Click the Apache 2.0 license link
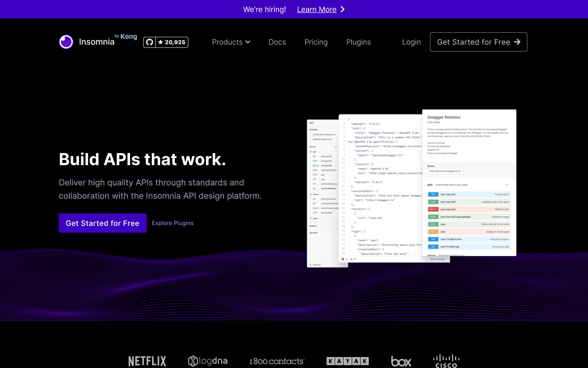 click(433, 150)
